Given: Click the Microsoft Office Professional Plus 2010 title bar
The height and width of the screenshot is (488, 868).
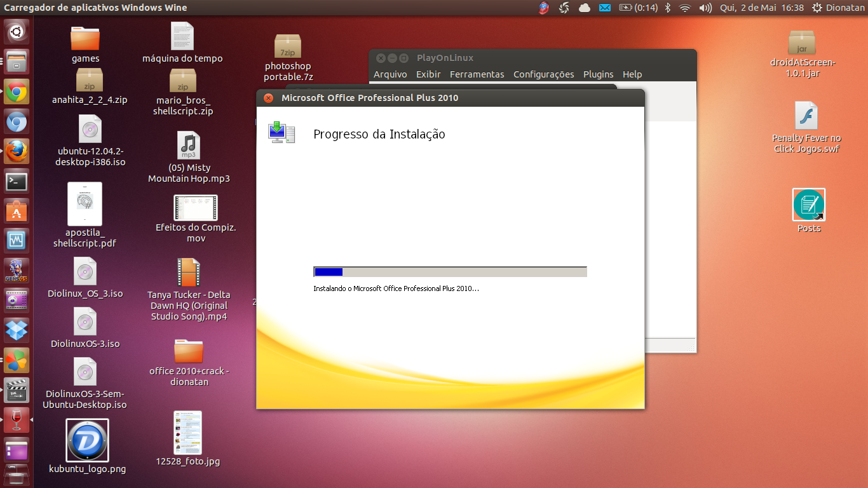Looking at the screenshot, I should pyautogui.click(x=451, y=98).
